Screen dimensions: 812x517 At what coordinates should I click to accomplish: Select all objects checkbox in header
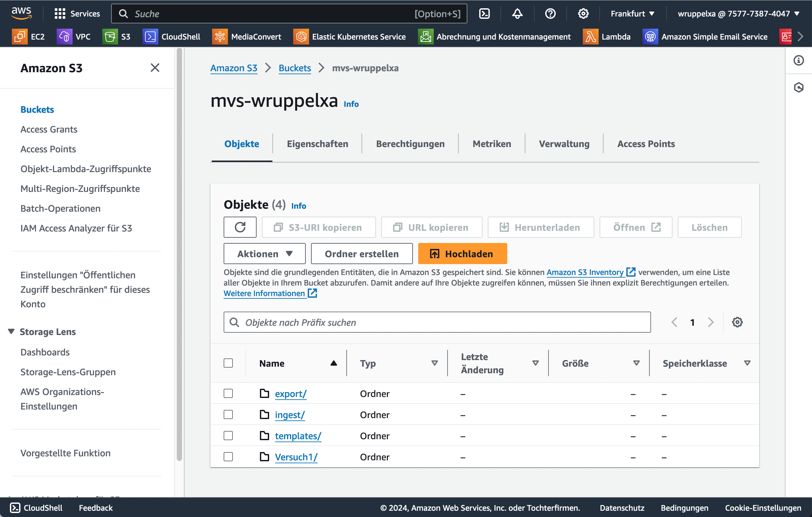click(x=228, y=363)
